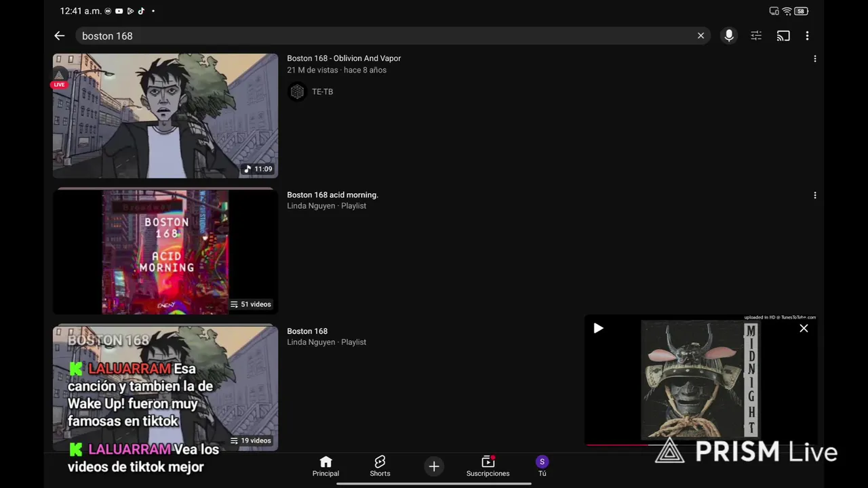Tap the Wi-Fi status icon
The height and width of the screenshot is (488, 868).
point(787,11)
